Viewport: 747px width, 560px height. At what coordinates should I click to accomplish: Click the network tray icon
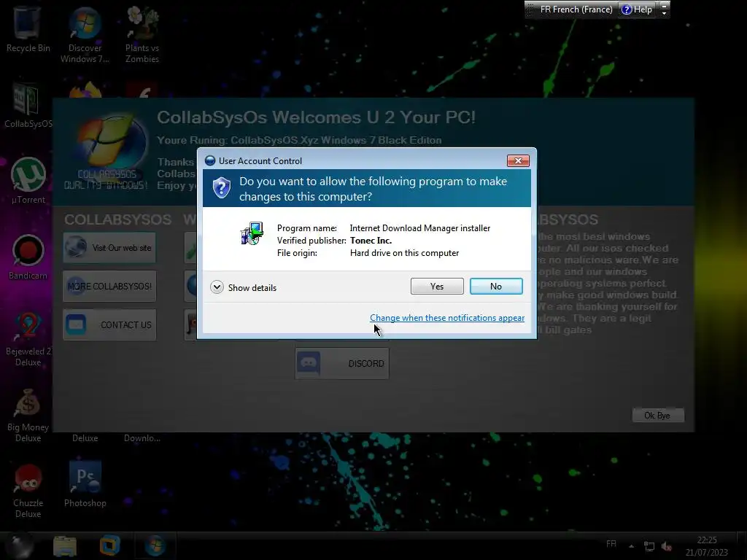click(649, 546)
